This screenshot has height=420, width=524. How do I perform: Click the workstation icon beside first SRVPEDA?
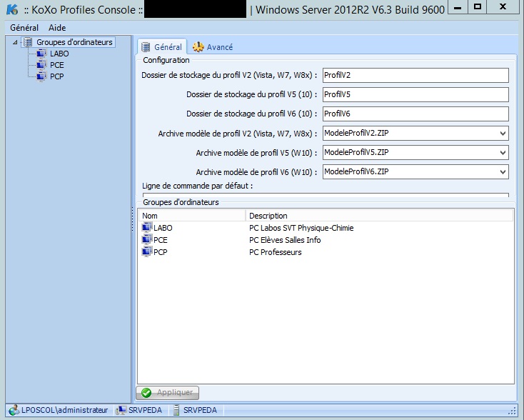[x=121, y=410]
